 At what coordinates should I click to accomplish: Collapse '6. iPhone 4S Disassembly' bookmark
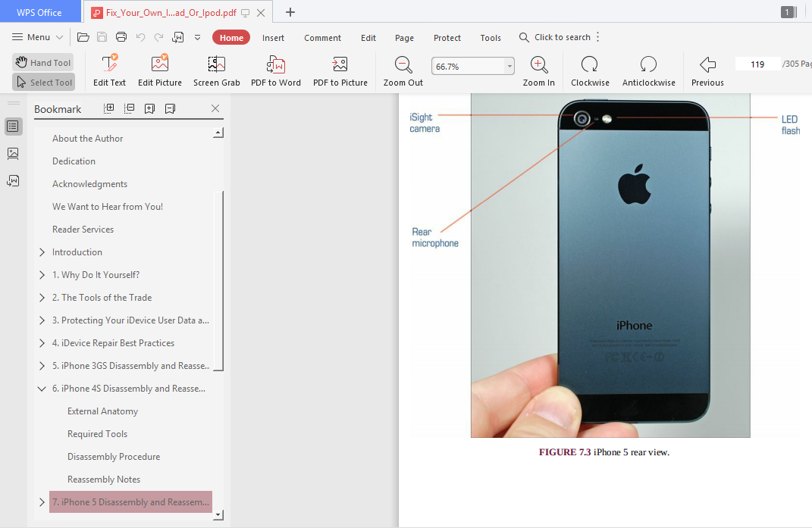point(42,389)
